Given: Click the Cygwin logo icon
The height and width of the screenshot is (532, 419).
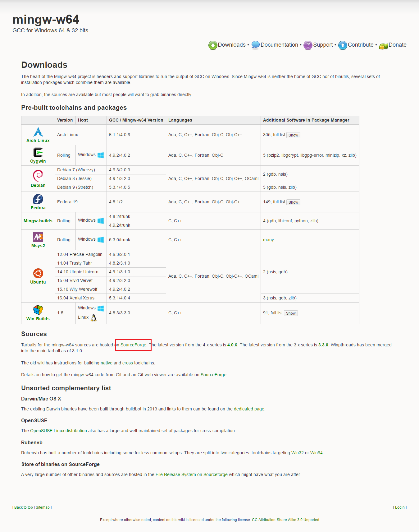Looking at the screenshot, I should (38, 152).
